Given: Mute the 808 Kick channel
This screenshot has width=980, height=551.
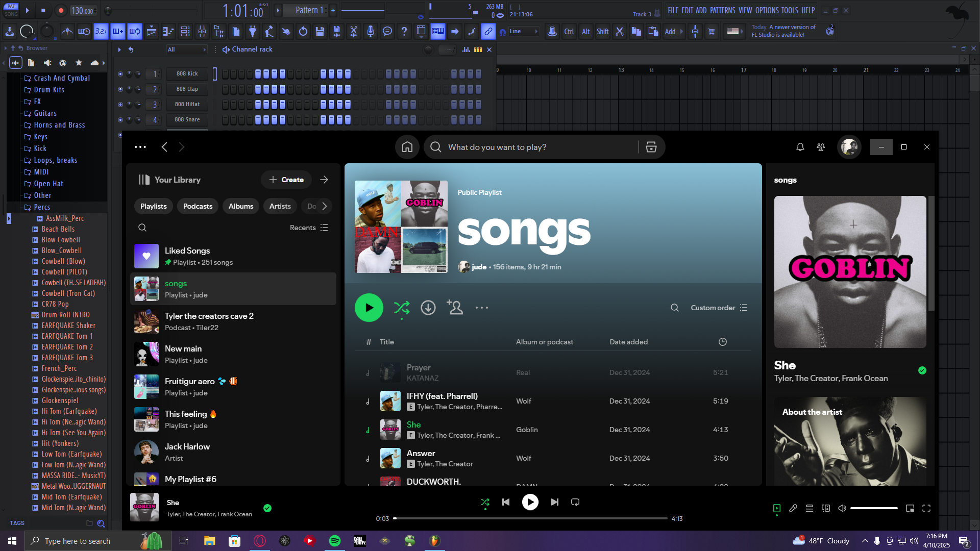Looking at the screenshot, I should tap(120, 74).
